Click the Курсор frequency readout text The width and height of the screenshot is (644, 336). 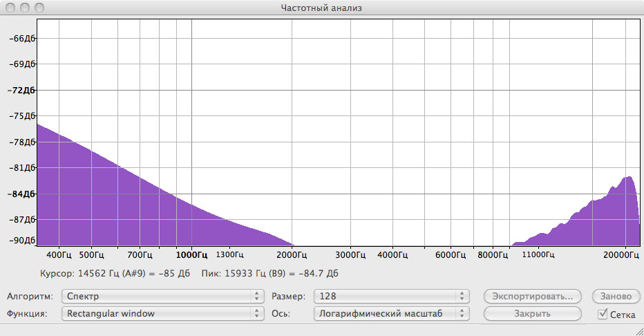[115, 273]
